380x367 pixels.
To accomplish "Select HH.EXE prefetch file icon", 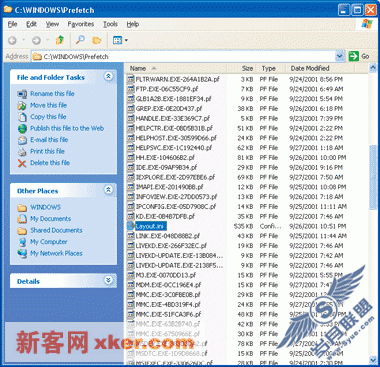I will (x=131, y=158).
